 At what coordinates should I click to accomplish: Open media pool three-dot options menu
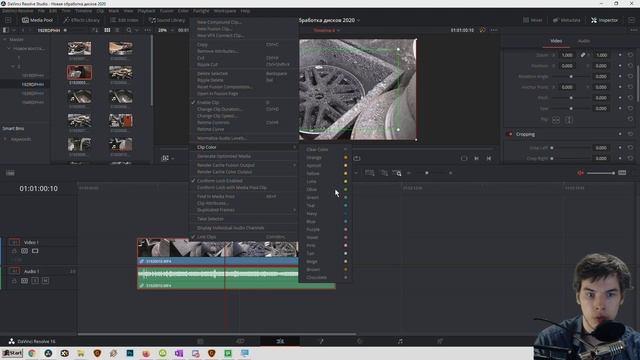click(148, 30)
